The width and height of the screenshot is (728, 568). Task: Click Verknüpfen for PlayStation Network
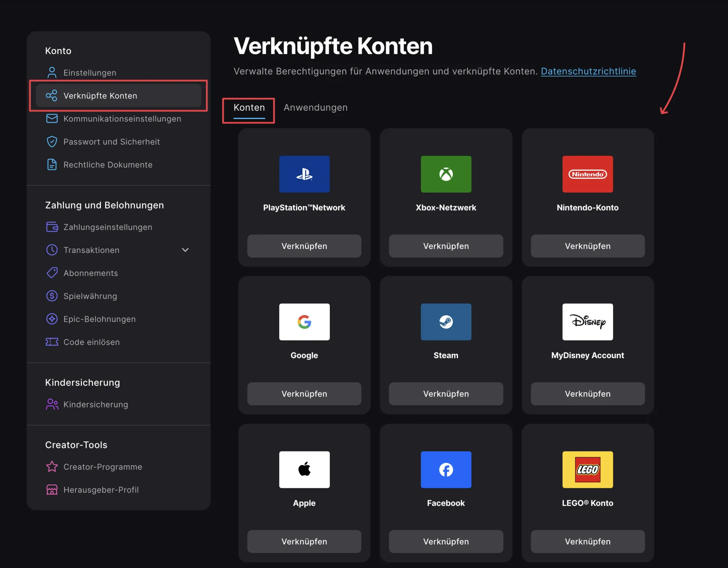point(304,246)
